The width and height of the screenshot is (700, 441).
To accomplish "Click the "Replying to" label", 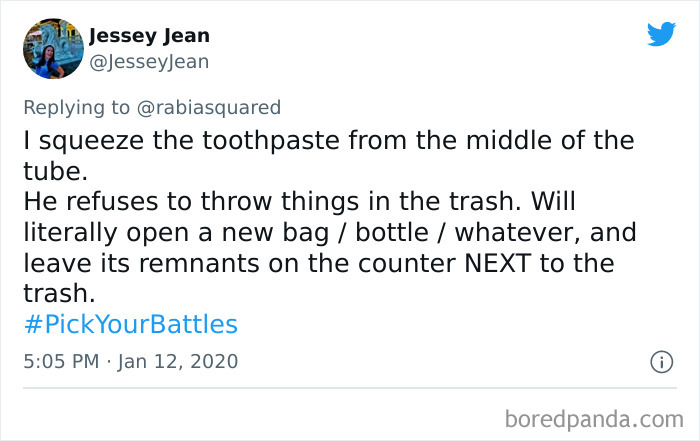I will pos(81,107).
